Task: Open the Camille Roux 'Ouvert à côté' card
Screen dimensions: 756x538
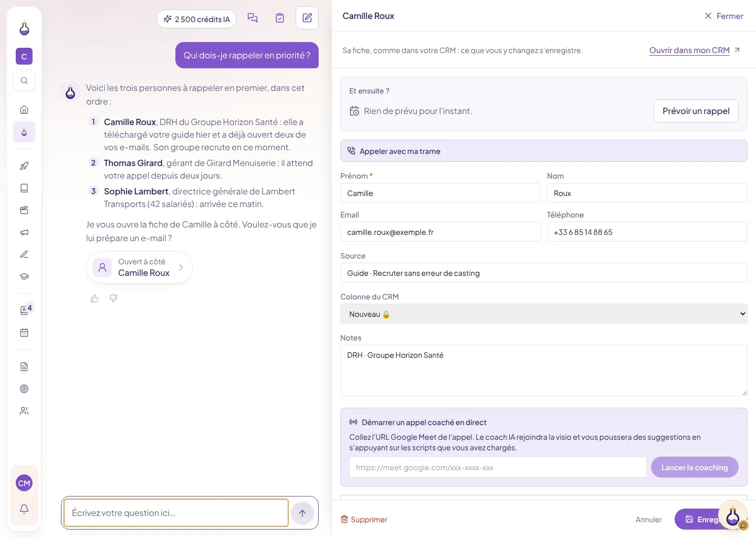Action: point(140,267)
